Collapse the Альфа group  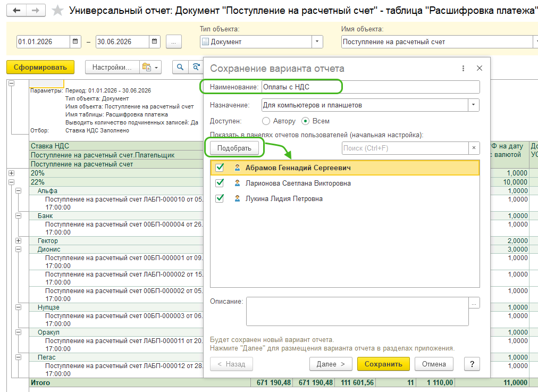(x=19, y=190)
